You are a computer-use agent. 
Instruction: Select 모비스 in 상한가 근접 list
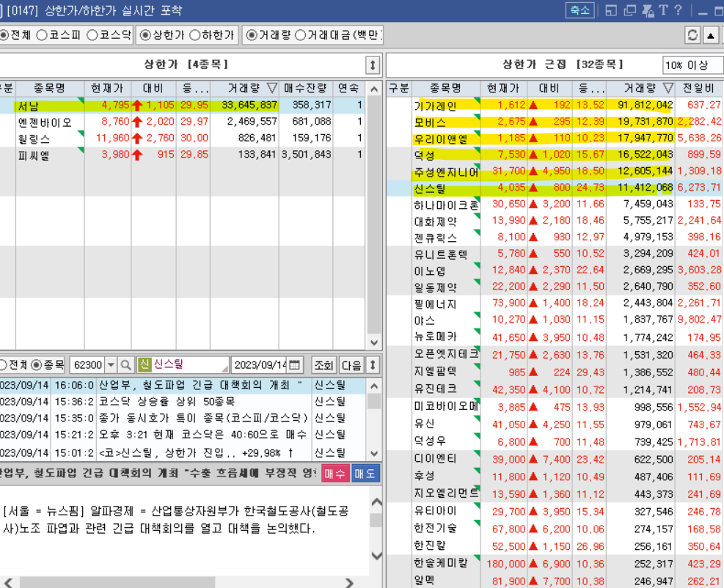pyautogui.click(x=555, y=122)
